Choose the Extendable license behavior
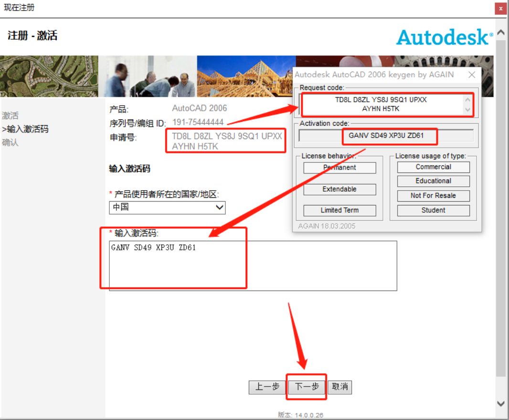509x420 pixels. pyautogui.click(x=339, y=189)
